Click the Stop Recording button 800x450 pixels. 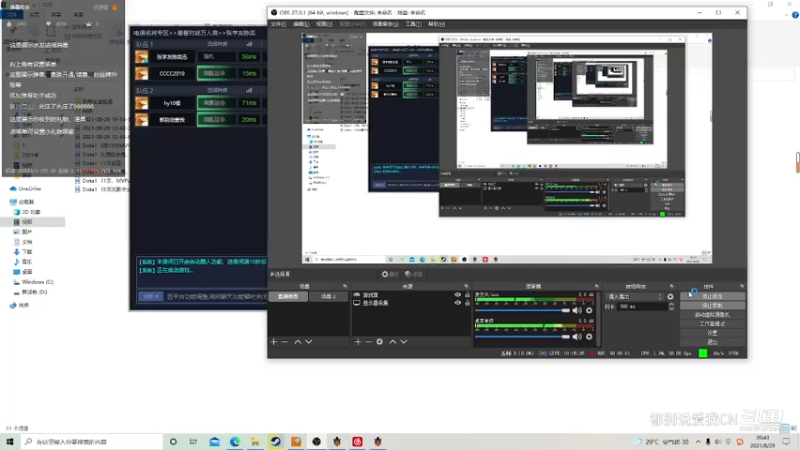[712, 306]
